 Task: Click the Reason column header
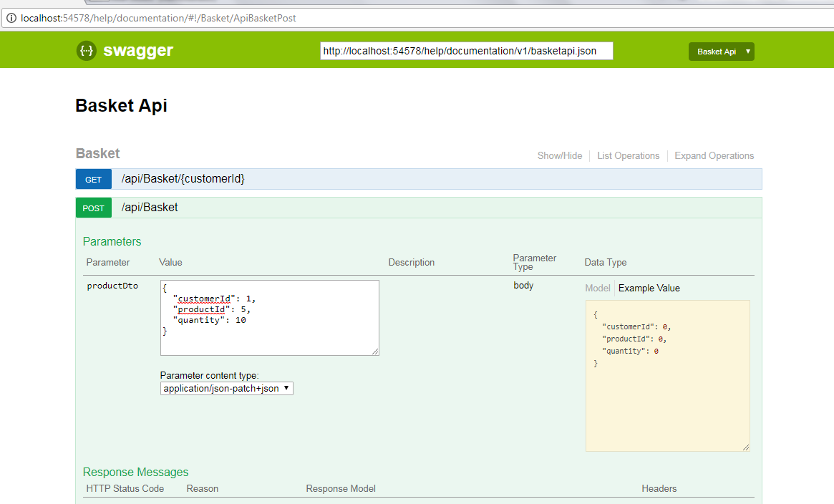coord(202,488)
